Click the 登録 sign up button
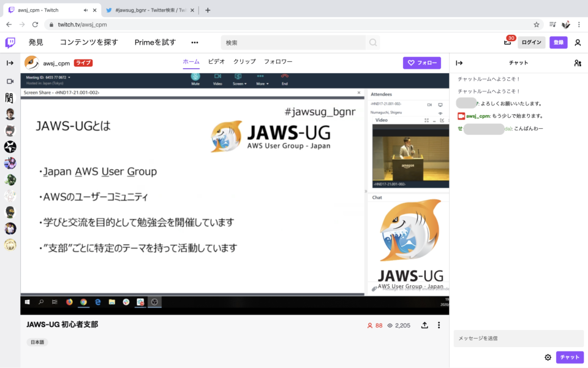The height and width of the screenshot is (368, 588). (559, 42)
